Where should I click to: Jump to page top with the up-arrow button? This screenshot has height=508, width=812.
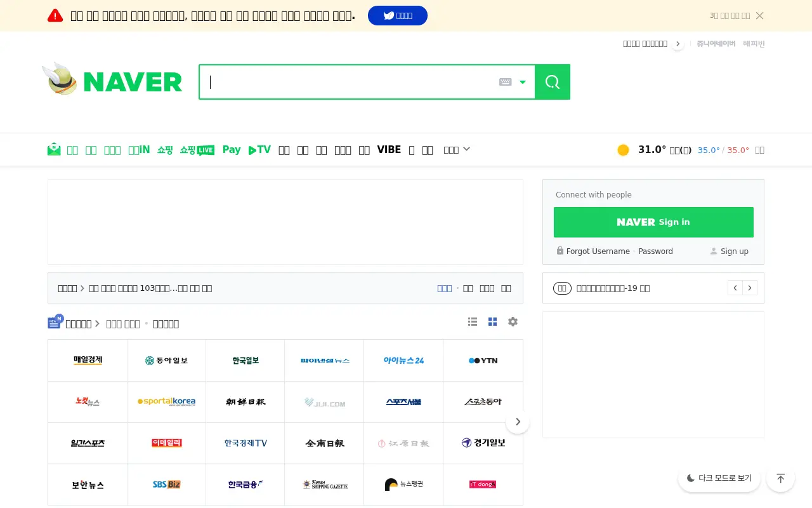[x=781, y=478]
